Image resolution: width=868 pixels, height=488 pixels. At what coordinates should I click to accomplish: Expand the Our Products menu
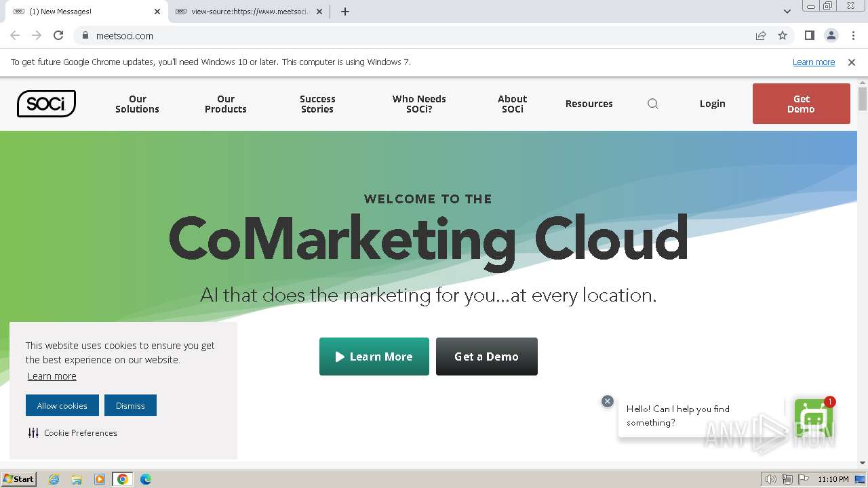point(226,104)
